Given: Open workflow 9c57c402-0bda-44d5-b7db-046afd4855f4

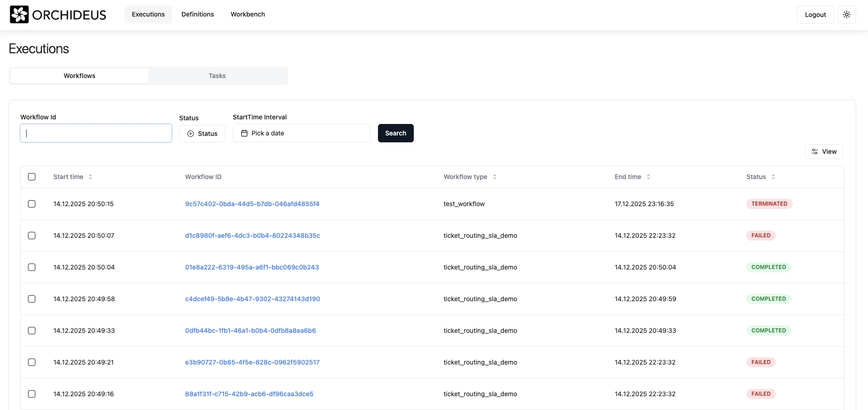Looking at the screenshot, I should 252,204.
